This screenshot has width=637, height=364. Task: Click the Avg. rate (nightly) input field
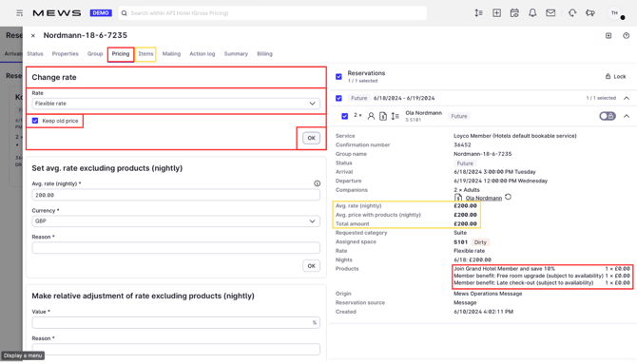(x=176, y=195)
